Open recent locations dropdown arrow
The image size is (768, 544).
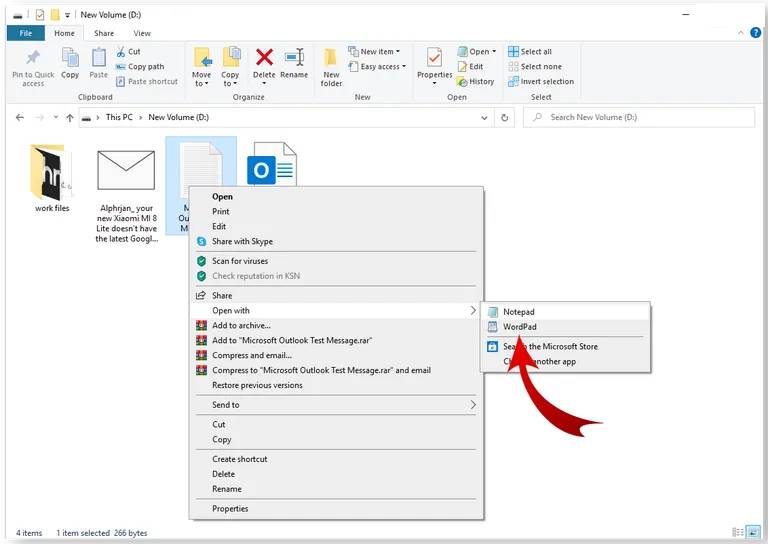point(55,118)
